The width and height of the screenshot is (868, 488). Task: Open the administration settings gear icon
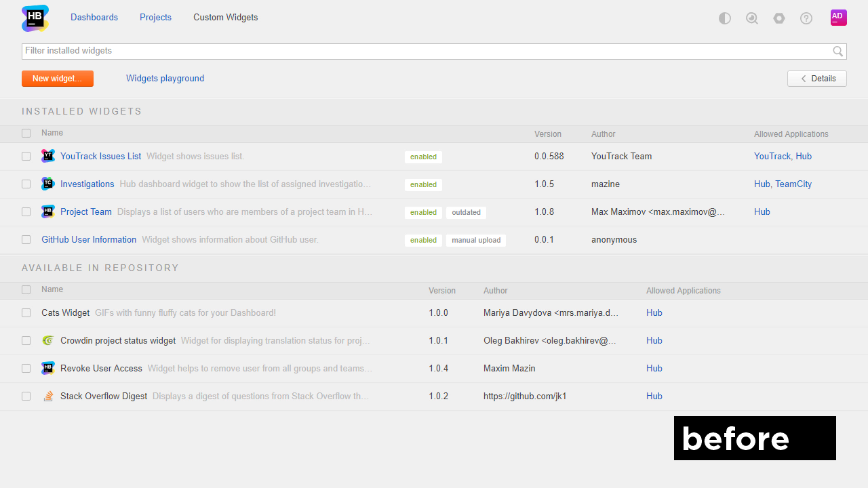tap(779, 18)
